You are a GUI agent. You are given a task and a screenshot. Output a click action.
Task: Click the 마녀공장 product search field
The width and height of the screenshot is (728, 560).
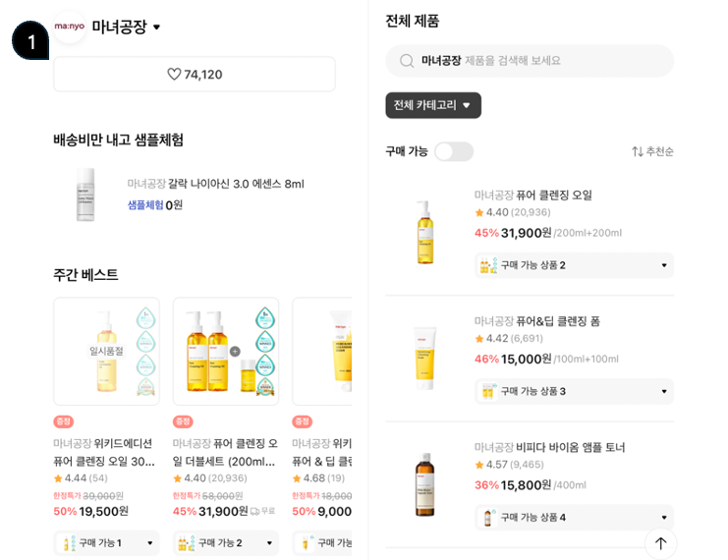coord(530,61)
